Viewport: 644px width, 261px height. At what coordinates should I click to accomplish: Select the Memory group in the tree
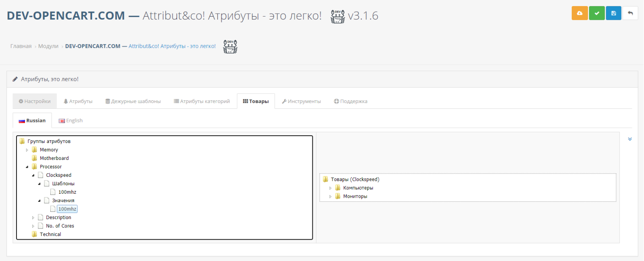(49, 150)
